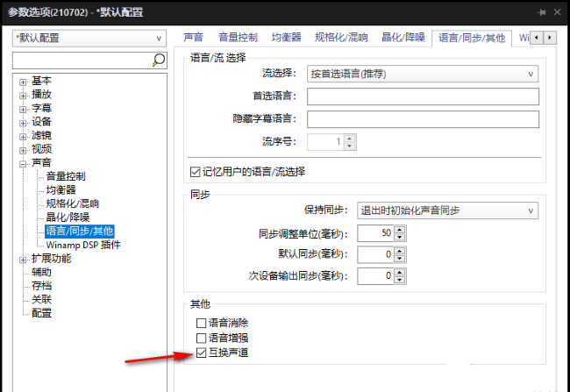Expand the 视频 tree node
This screenshot has height=392, width=570.
click(x=23, y=151)
